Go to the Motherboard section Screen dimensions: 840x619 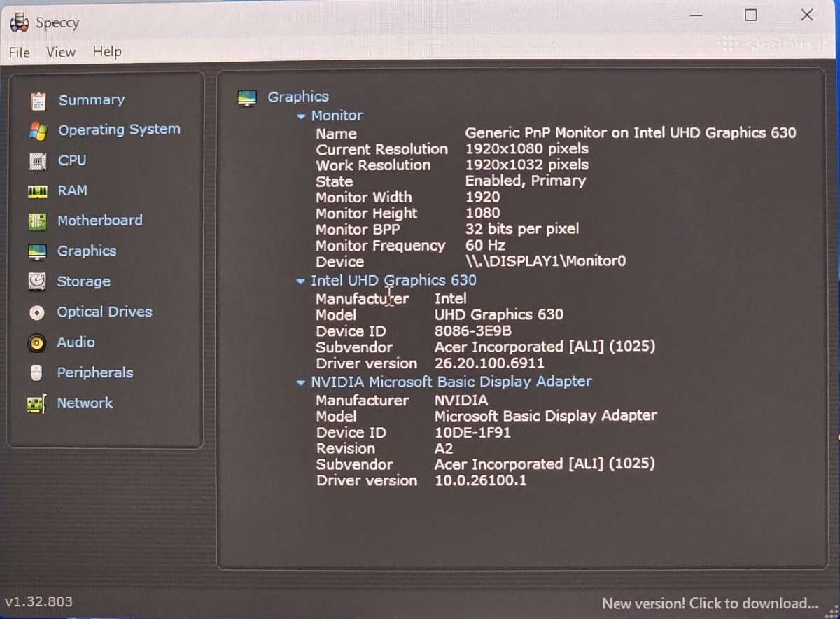click(x=99, y=221)
